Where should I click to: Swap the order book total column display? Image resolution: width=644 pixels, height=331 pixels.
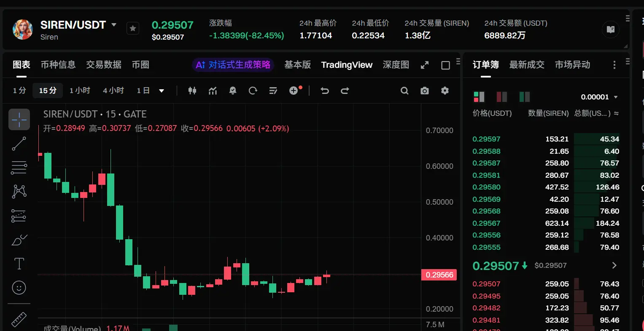point(616,113)
